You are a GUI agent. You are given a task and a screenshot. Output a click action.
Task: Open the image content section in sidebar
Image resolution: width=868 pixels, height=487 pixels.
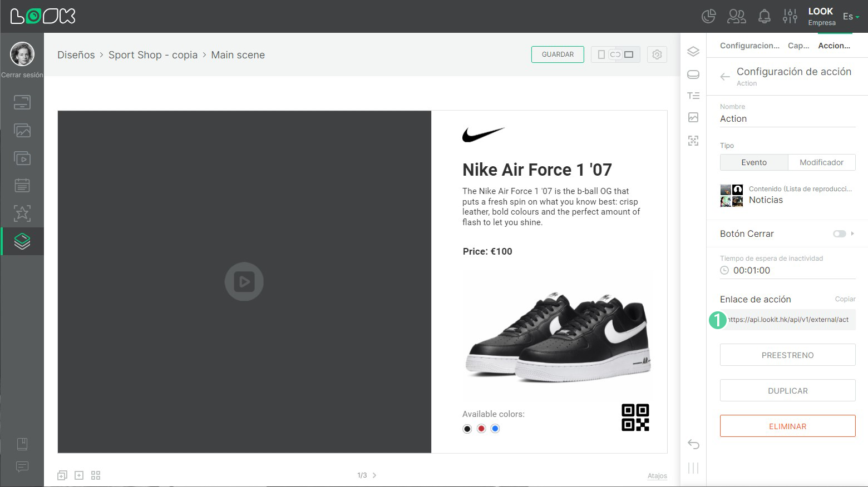pyautogui.click(x=22, y=131)
